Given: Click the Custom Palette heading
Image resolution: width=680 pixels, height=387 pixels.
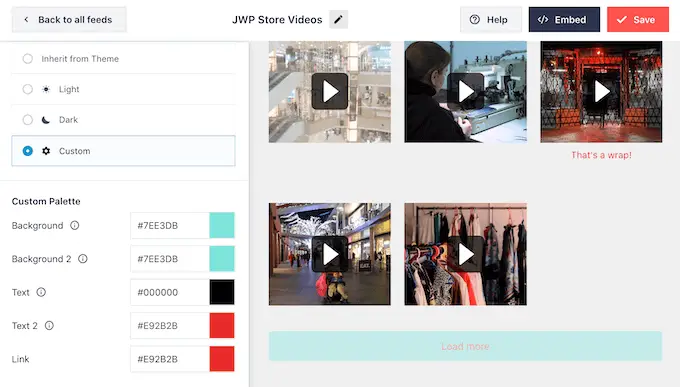Looking at the screenshot, I should (46, 201).
